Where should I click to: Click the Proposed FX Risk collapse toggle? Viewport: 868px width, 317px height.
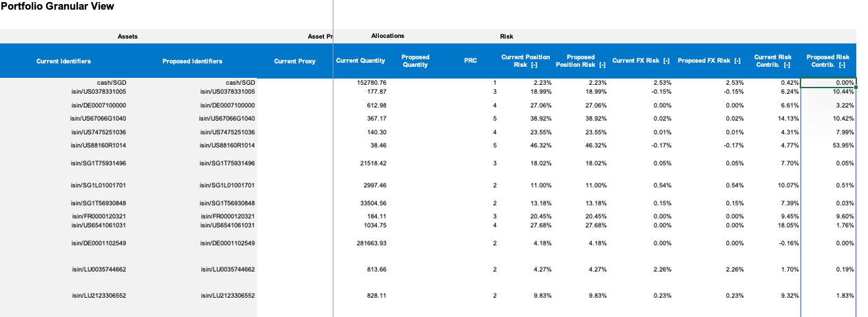coord(737,61)
